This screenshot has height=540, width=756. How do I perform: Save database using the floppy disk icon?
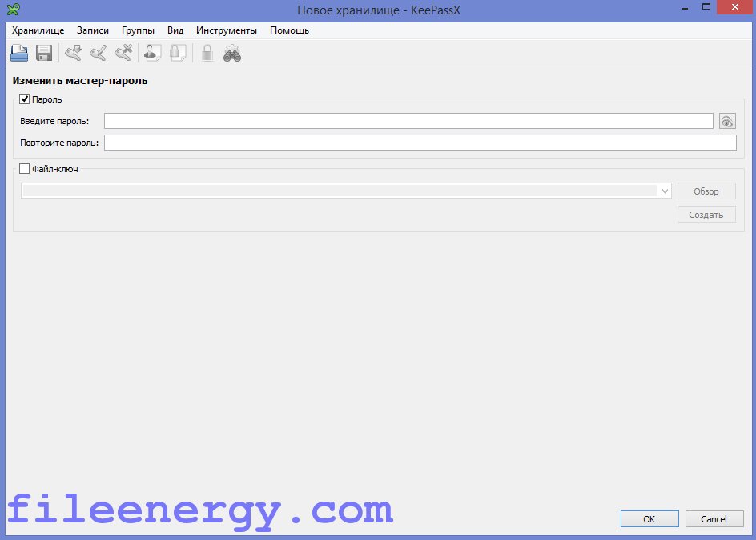(44, 53)
